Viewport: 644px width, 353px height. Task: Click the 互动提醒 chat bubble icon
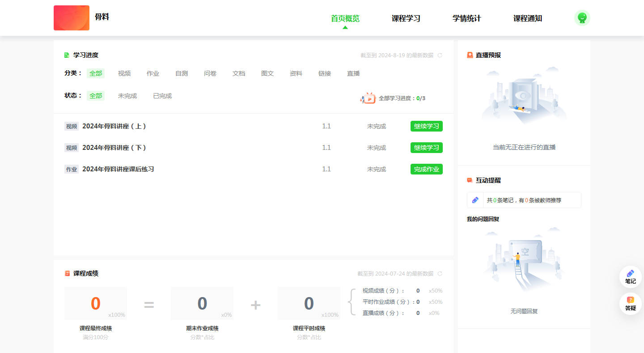tap(470, 180)
